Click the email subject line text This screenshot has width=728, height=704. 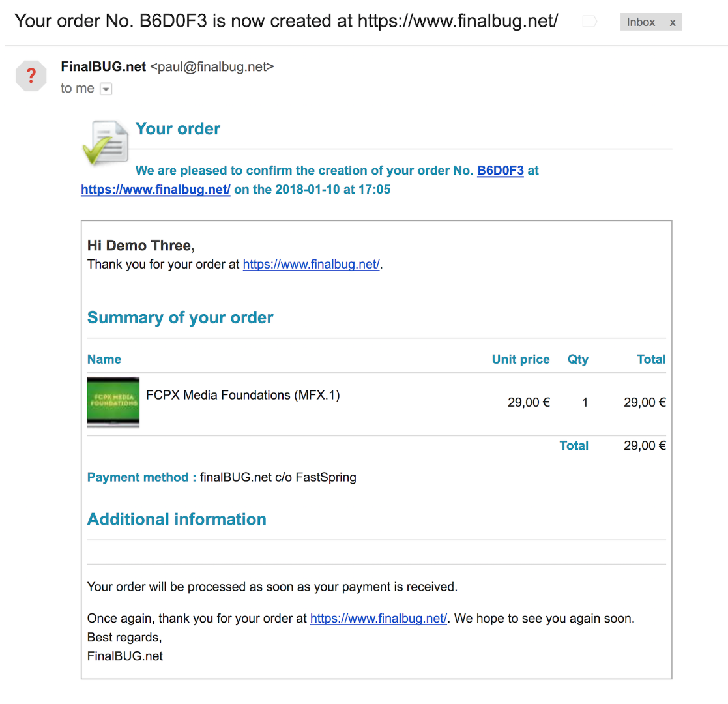(x=286, y=21)
